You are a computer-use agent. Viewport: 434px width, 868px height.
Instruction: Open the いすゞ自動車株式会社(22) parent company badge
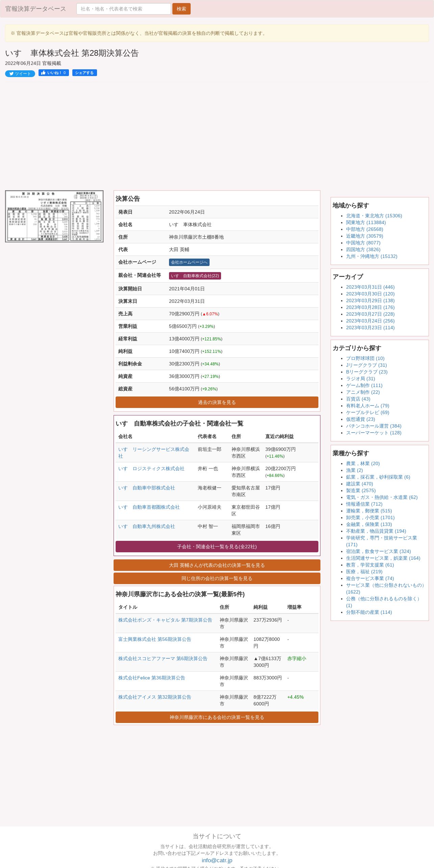tap(195, 276)
